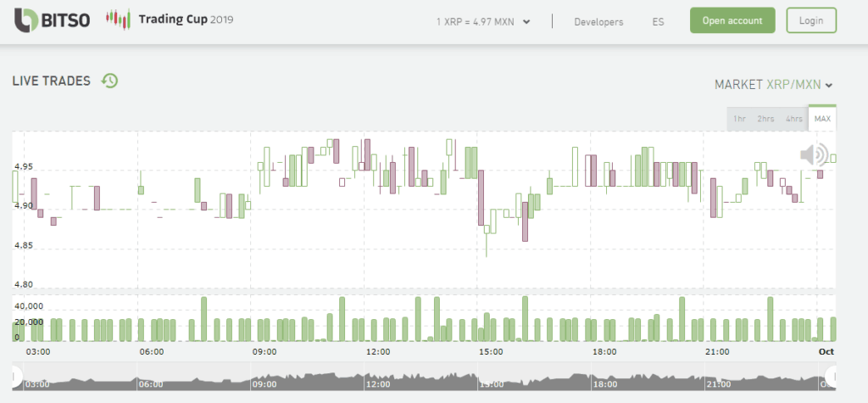The image size is (868, 403).
Task: Move the right handle of range navigator
Action: coord(831,377)
